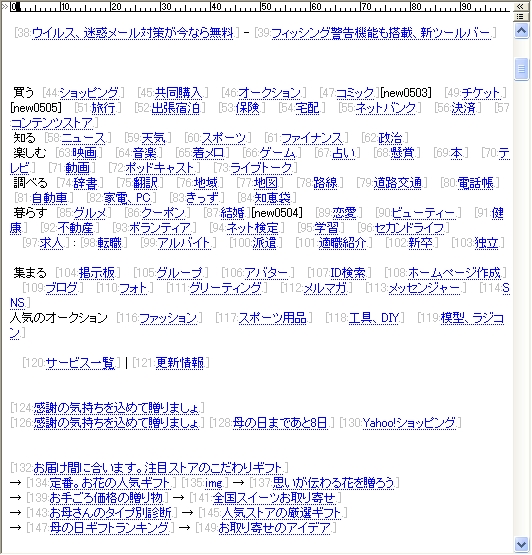Screen dimensions: 532x555
Task: Open the 辞書 dictionary link
Action: point(85,183)
